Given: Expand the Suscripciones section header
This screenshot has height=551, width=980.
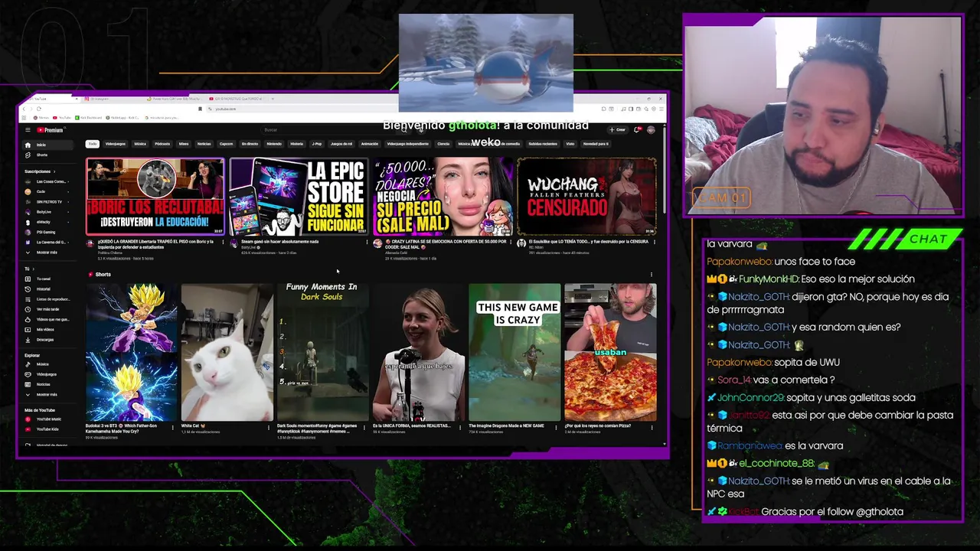Looking at the screenshot, I should [x=39, y=171].
